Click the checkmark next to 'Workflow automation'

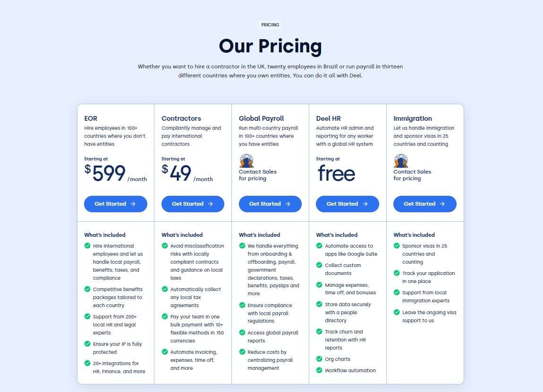(x=319, y=371)
